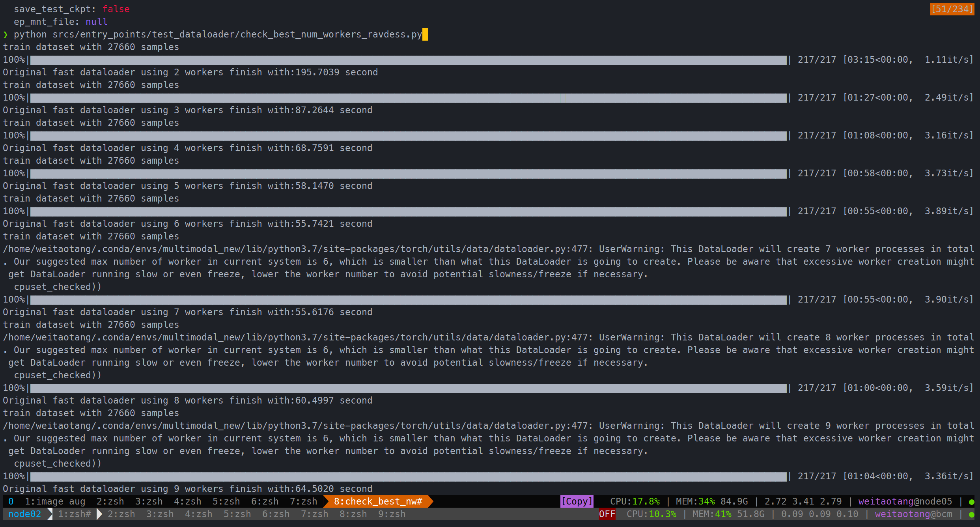Click 'ep_mnt_file: null' line
This screenshot has height=527, width=980.
tap(61, 22)
